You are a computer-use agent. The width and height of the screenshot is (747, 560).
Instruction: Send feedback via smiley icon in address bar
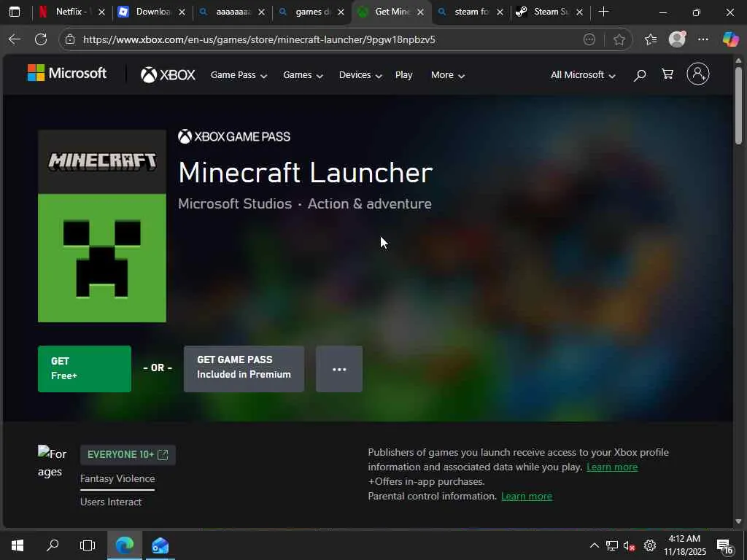[x=589, y=39]
